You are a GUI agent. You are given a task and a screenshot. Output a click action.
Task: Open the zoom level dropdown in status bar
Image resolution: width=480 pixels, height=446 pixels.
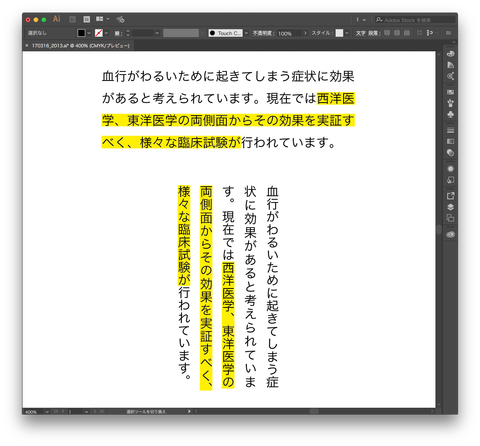(47, 412)
